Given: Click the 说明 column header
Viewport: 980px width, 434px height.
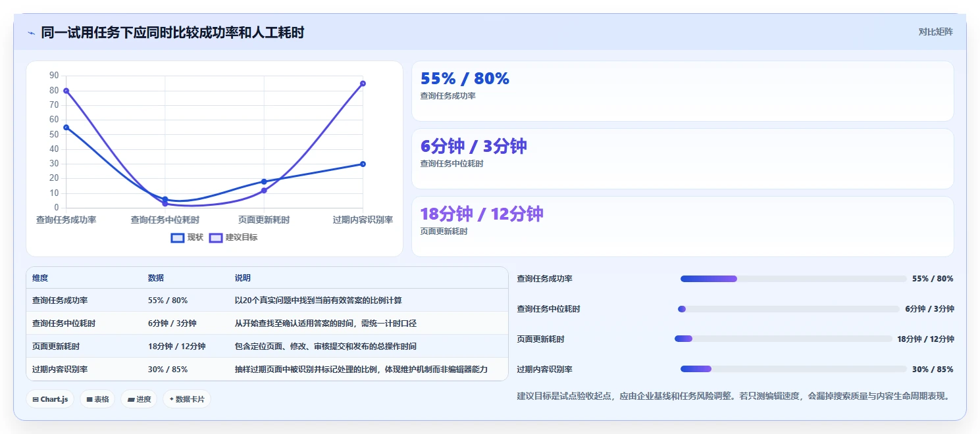Looking at the screenshot, I should point(243,278).
